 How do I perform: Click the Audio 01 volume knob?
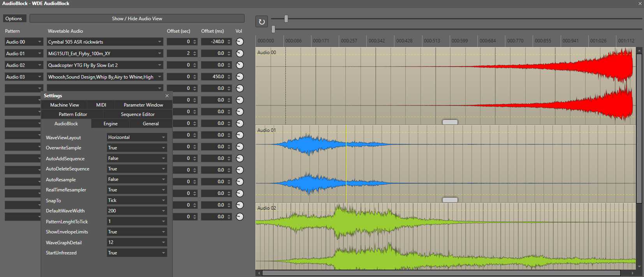240,53
